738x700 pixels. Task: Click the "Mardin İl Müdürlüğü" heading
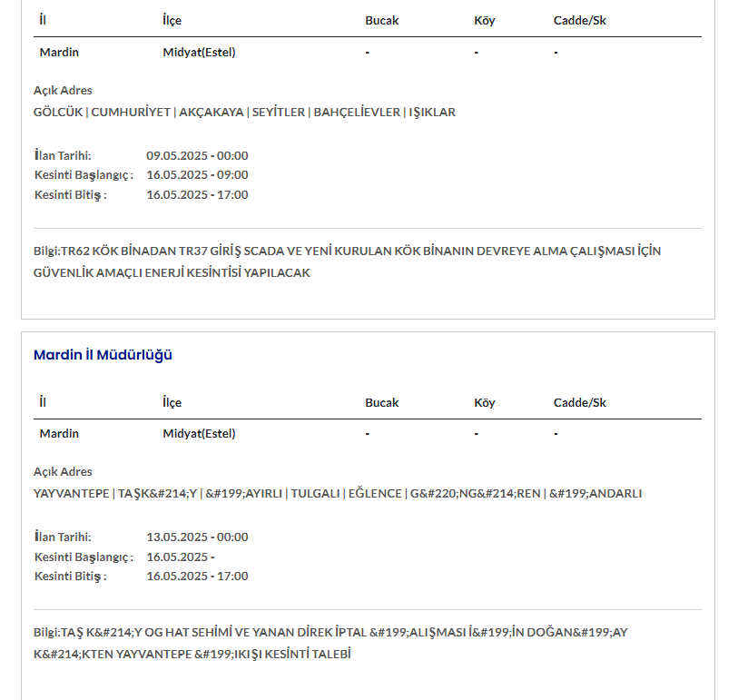pos(103,355)
